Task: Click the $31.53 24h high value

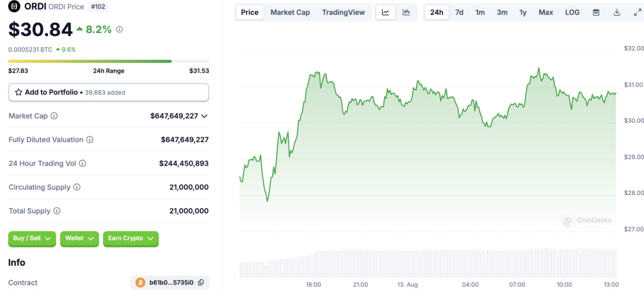Action: (x=199, y=71)
